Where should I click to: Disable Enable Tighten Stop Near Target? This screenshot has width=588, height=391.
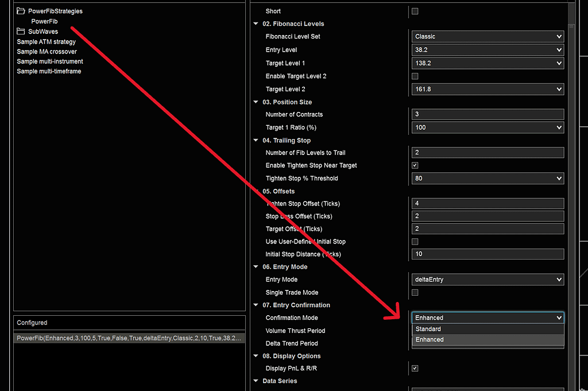coord(415,165)
